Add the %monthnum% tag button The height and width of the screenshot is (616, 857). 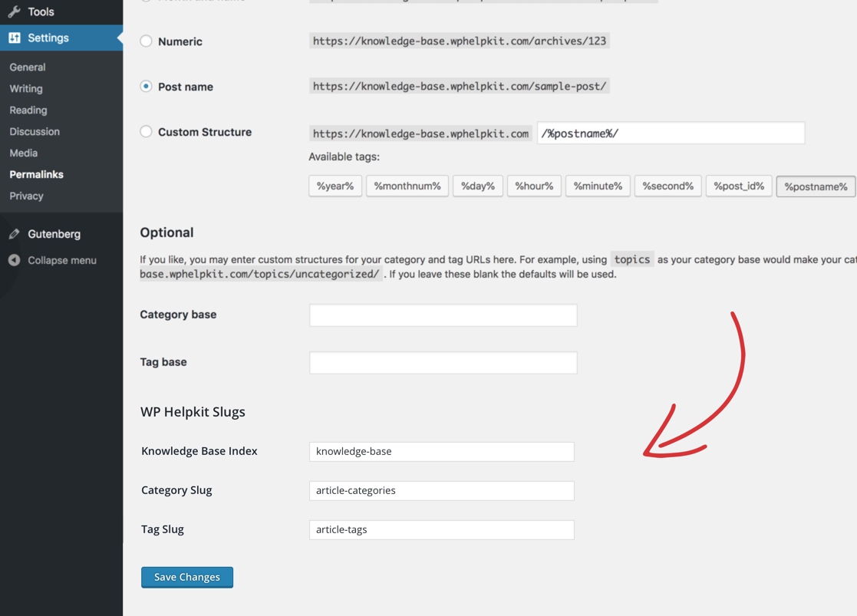407,186
